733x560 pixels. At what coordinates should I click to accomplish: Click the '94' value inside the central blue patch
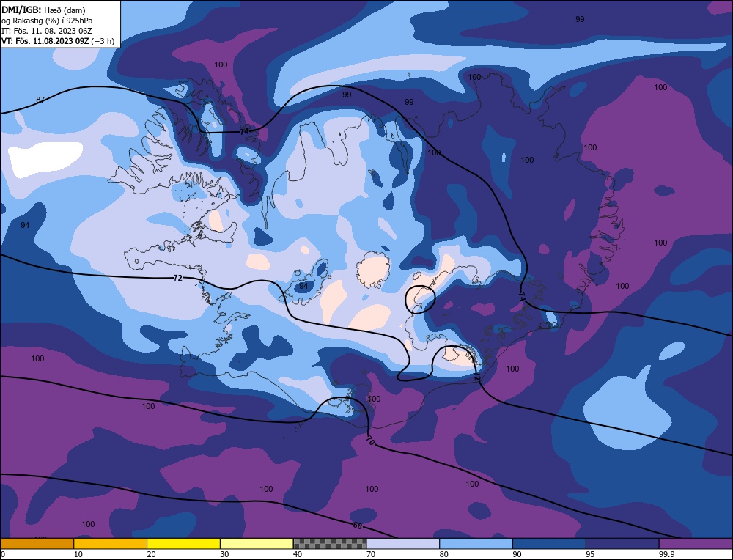coord(303,286)
